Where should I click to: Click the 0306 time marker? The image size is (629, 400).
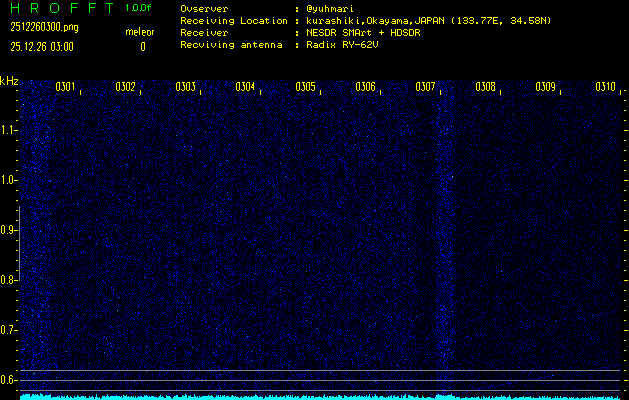tap(365, 87)
